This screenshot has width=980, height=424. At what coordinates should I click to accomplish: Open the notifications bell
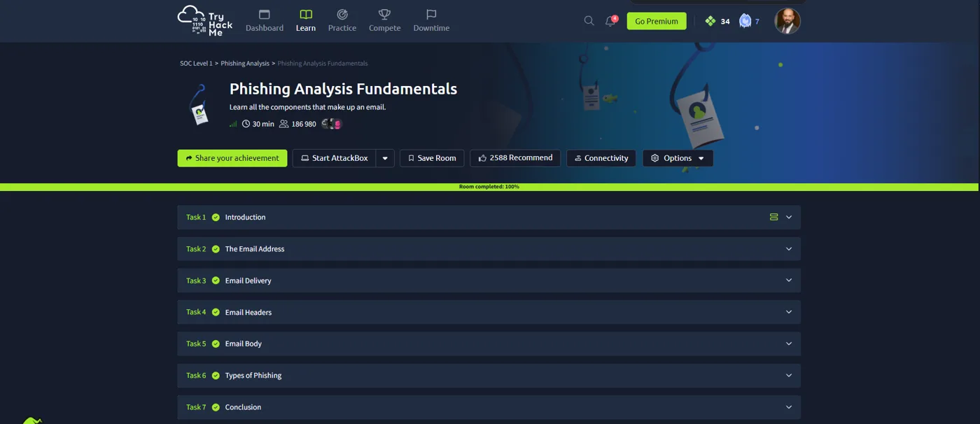[x=610, y=21]
